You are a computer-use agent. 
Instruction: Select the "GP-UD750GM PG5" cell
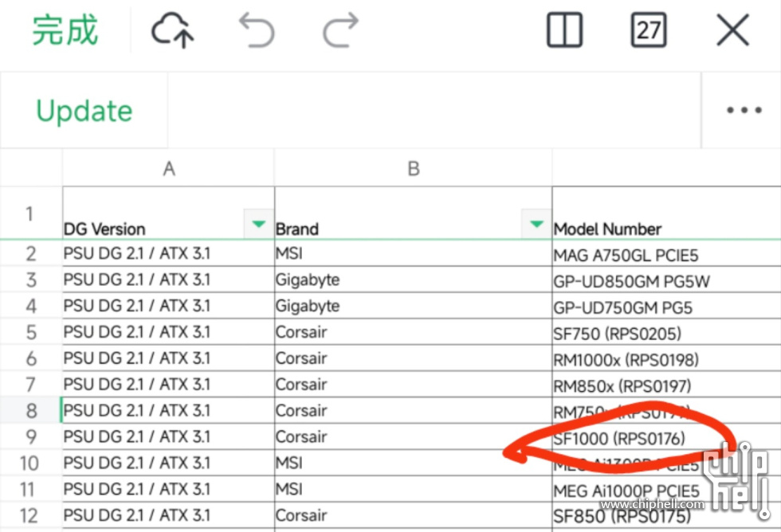point(666,306)
